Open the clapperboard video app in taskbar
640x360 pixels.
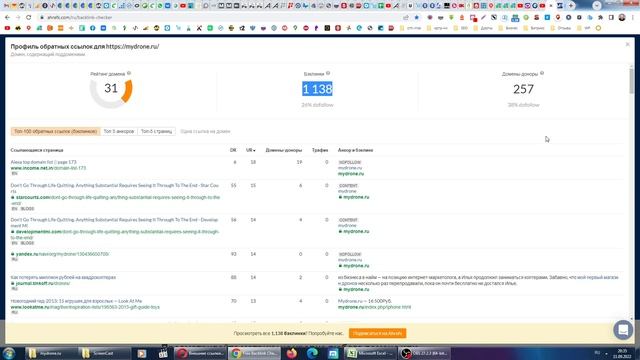[x=163, y=353]
